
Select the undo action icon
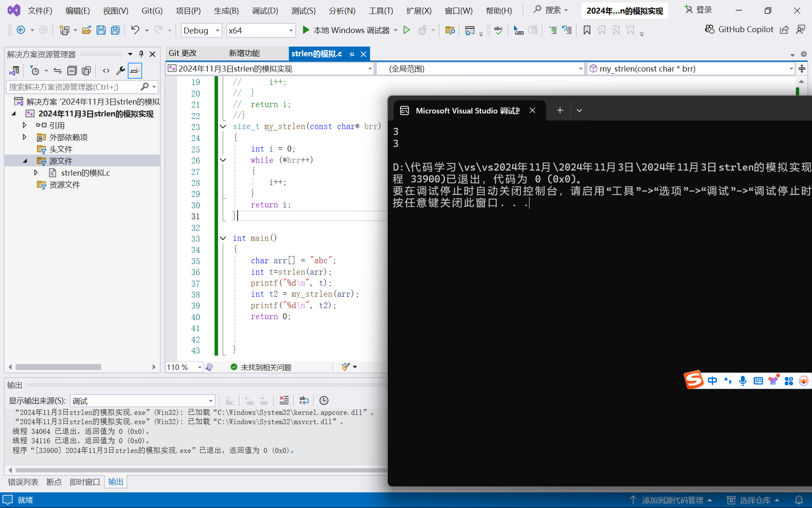pyautogui.click(x=135, y=30)
